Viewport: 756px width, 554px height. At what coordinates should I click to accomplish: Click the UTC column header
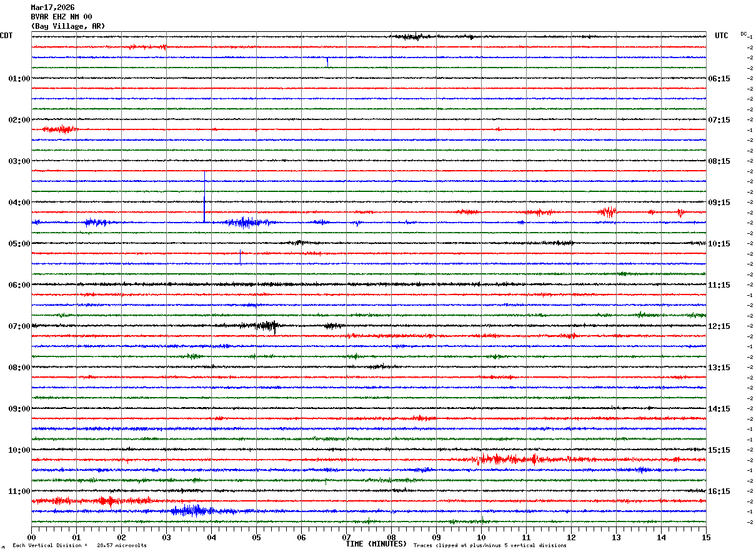coord(722,36)
